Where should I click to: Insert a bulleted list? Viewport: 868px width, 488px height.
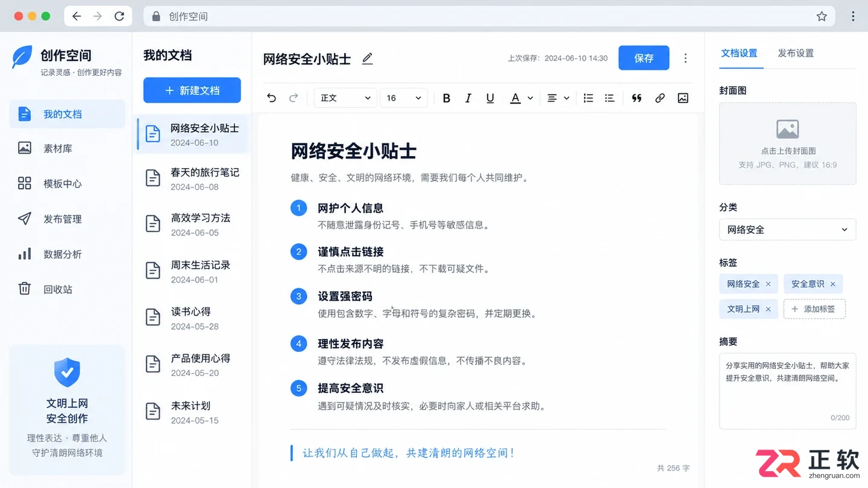(609, 98)
